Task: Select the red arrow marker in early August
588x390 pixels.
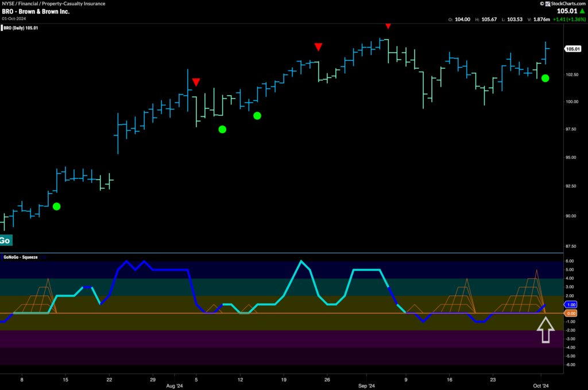Action: (197, 82)
